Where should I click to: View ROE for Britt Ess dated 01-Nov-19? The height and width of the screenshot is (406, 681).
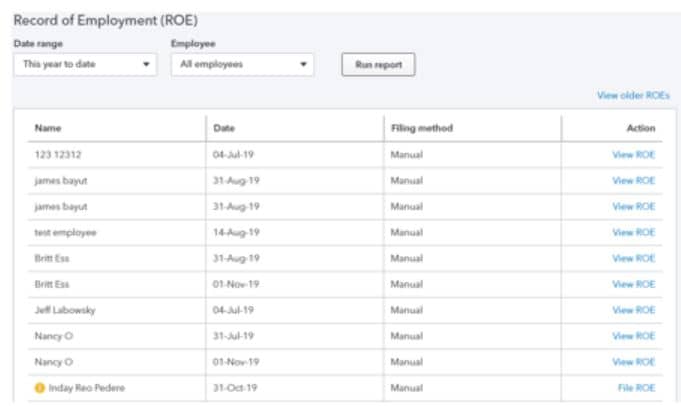[x=634, y=284]
